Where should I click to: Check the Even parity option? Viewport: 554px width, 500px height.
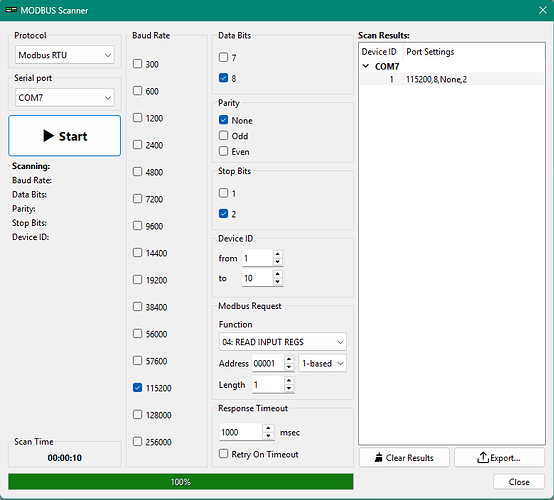coord(223,151)
